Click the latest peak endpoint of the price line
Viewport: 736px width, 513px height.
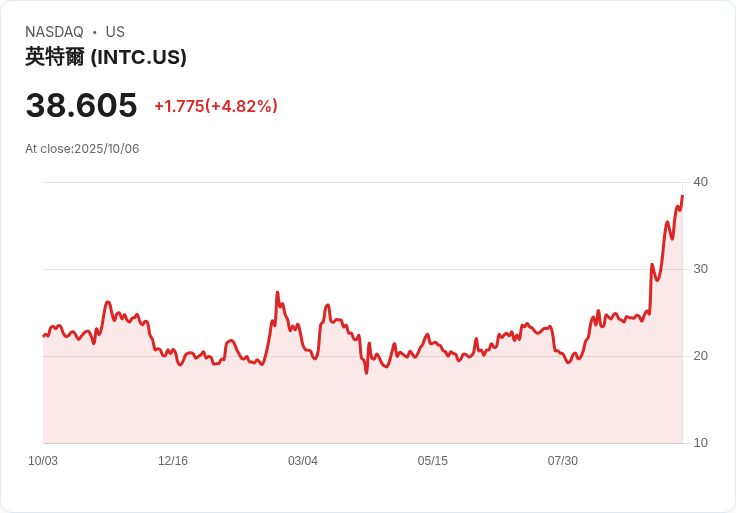coord(682,195)
